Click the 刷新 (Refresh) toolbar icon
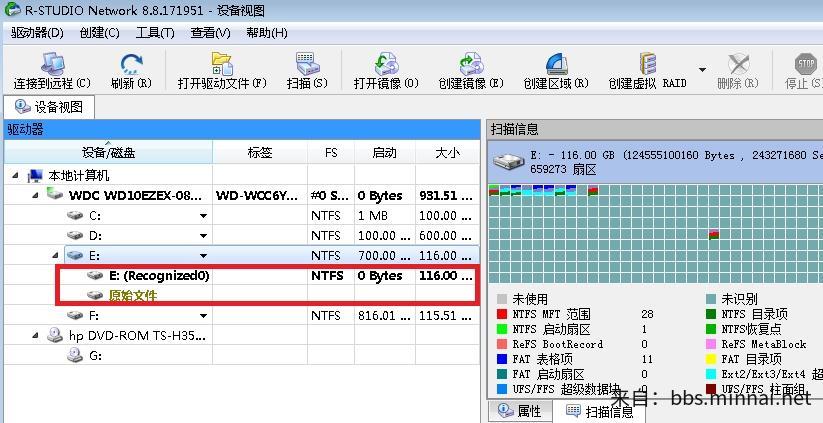Image resolution: width=823 pixels, height=423 pixels. [x=131, y=64]
